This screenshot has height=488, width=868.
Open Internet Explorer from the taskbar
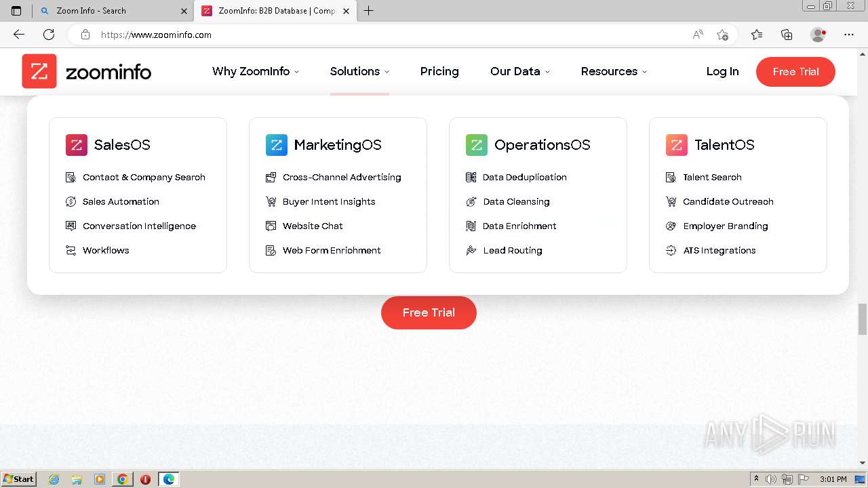click(x=54, y=479)
